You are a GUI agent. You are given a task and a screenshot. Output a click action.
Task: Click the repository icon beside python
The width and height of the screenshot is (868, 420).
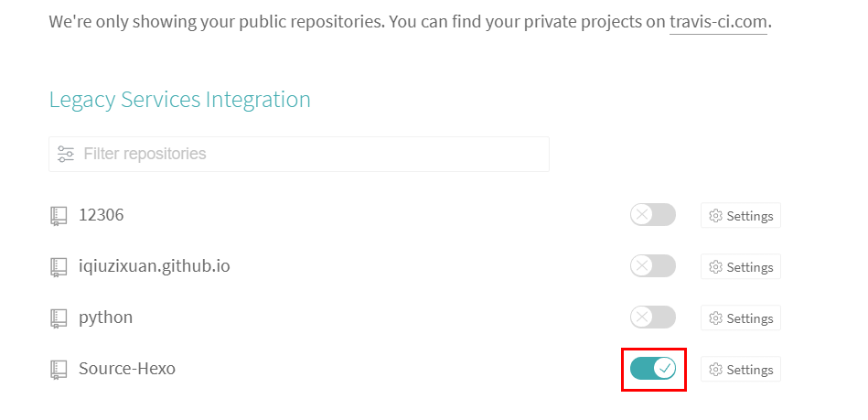click(x=59, y=318)
